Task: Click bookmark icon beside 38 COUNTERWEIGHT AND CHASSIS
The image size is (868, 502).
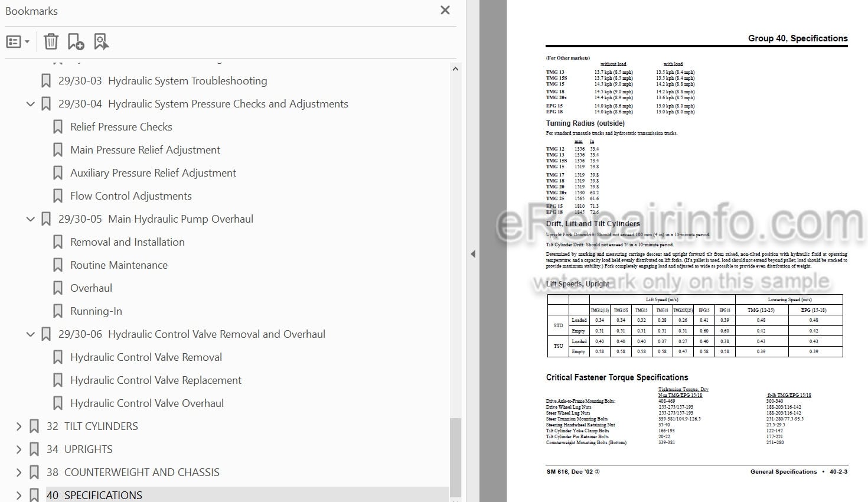Action: tap(34, 472)
